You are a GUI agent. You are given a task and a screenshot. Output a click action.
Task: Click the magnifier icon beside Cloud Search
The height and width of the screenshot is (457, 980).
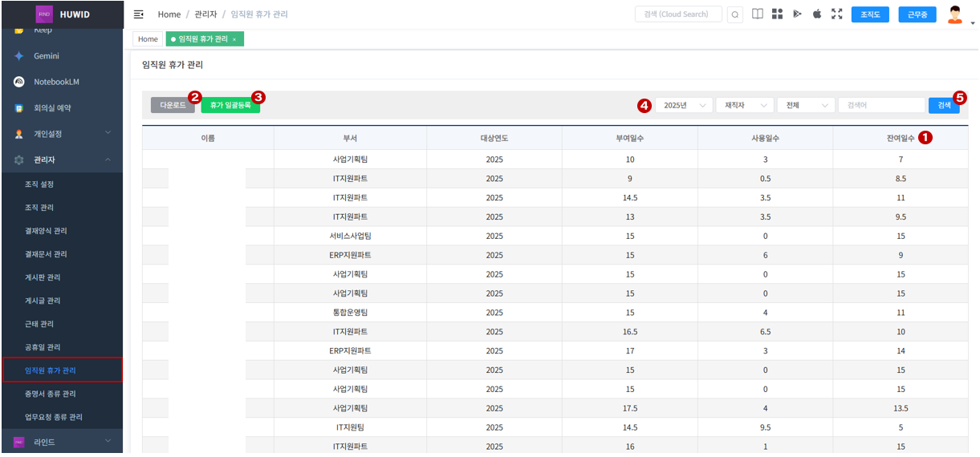(x=734, y=14)
